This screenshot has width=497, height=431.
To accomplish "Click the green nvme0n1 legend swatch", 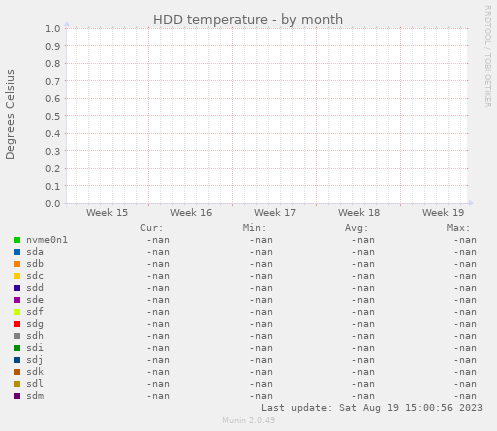I will pyautogui.click(x=17, y=240).
